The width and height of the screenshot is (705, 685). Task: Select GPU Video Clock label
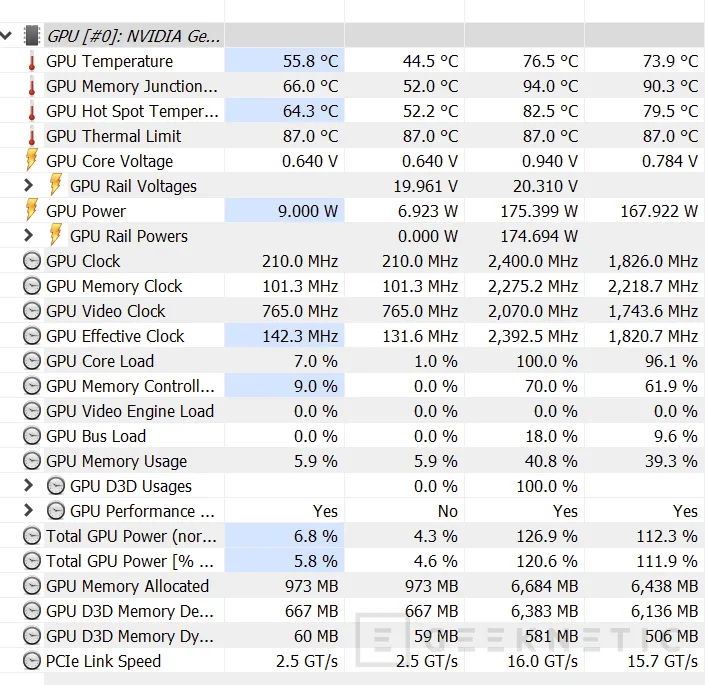(x=106, y=311)
